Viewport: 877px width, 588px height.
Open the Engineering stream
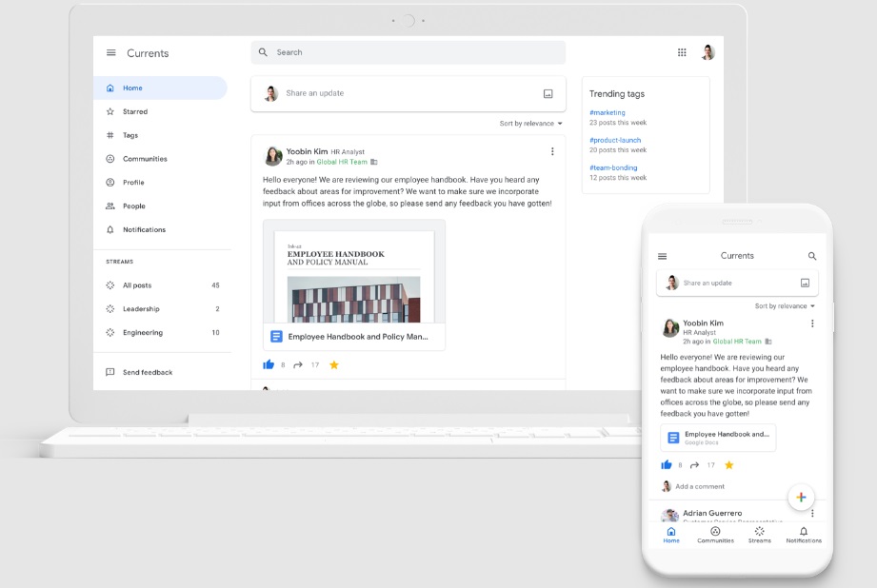tap(162, 333)
